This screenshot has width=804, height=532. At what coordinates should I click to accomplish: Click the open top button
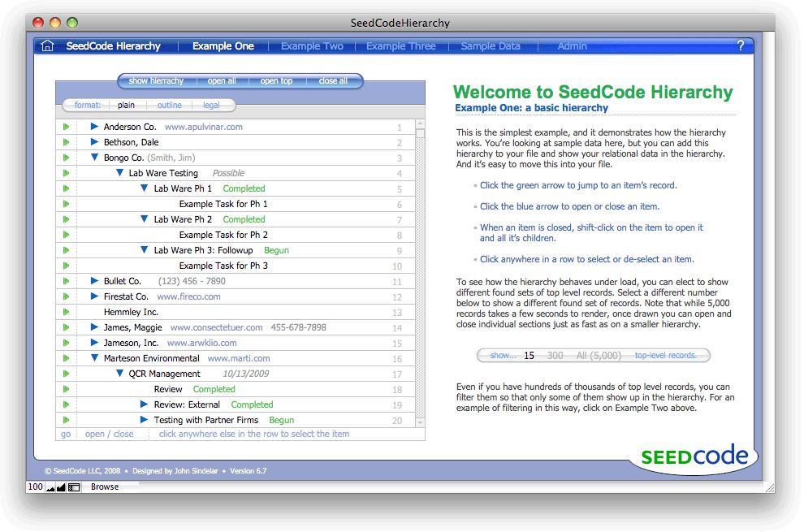[x=276, y=81]
